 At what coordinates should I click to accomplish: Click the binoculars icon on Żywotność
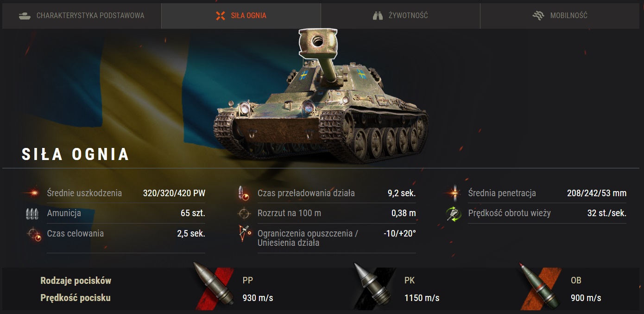click(378, 16)
